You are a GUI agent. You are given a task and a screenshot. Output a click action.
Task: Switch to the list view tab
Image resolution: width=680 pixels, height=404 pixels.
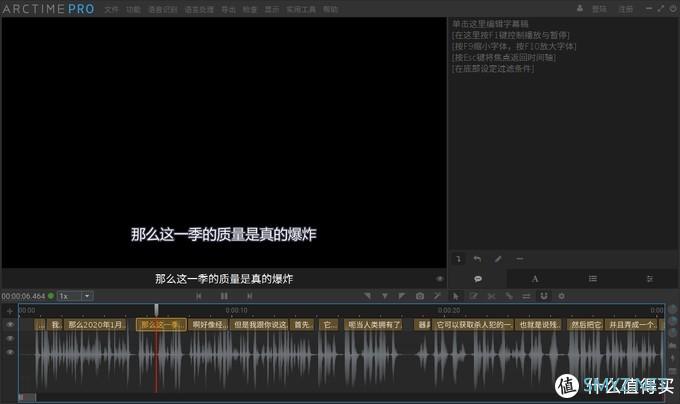tap(593, 278)
